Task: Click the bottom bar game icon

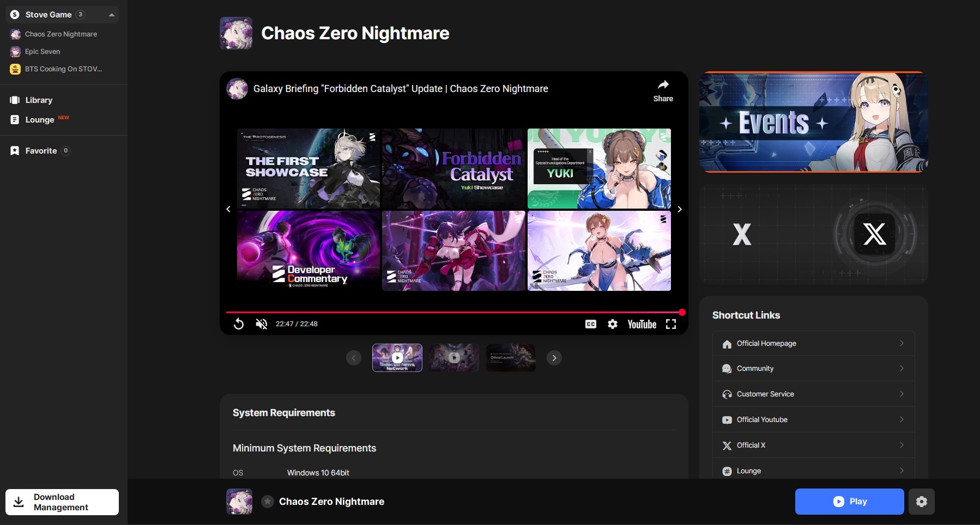Action: click(239, 502)
